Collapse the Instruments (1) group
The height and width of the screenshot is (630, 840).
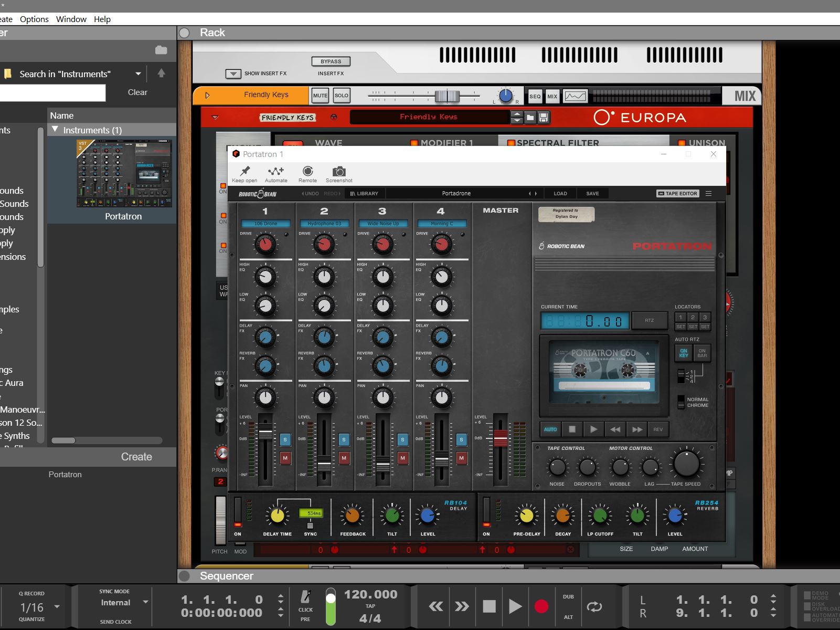pos(55,130)
